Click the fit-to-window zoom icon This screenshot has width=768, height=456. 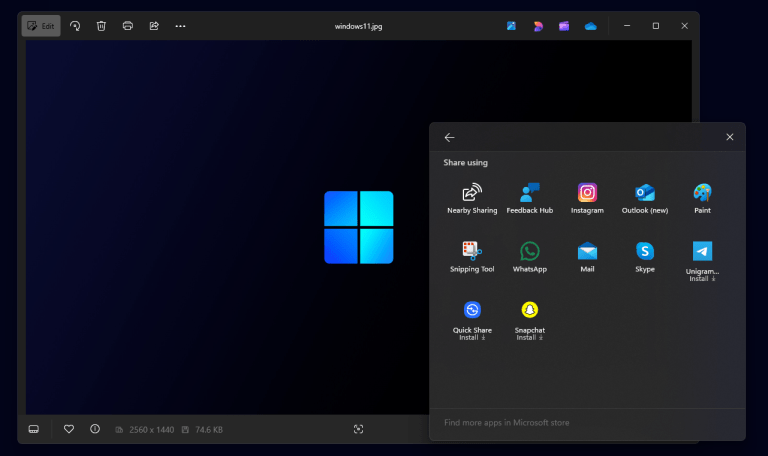[359, 430]
